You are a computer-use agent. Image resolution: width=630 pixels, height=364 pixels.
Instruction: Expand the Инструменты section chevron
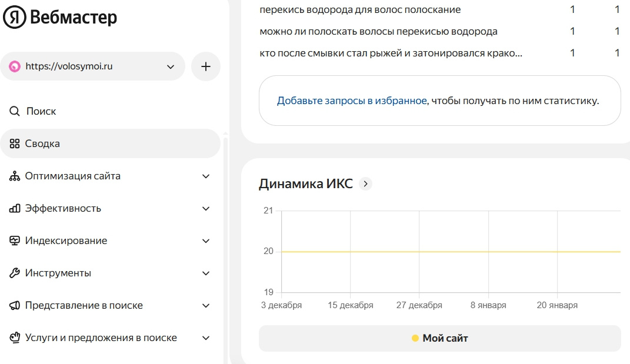[206, 273]
